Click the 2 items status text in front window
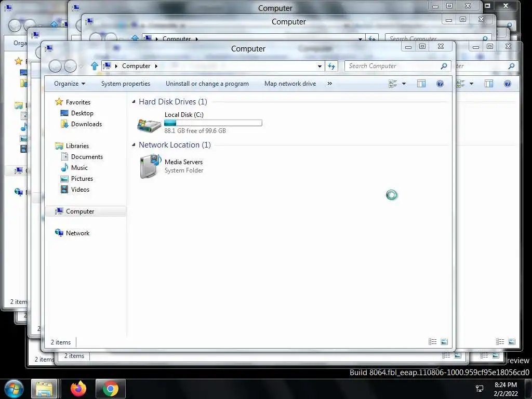 pos(61,342)
